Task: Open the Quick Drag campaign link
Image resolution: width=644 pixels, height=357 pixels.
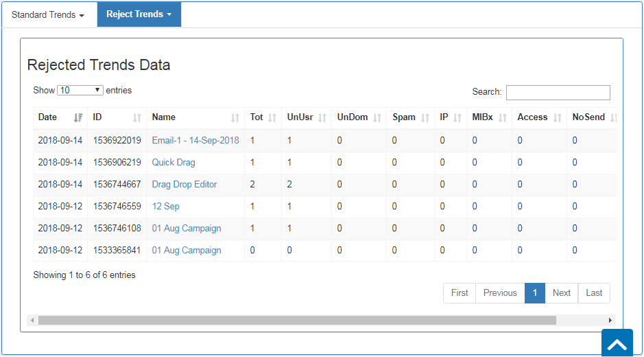Action: (x=174, y=163)
